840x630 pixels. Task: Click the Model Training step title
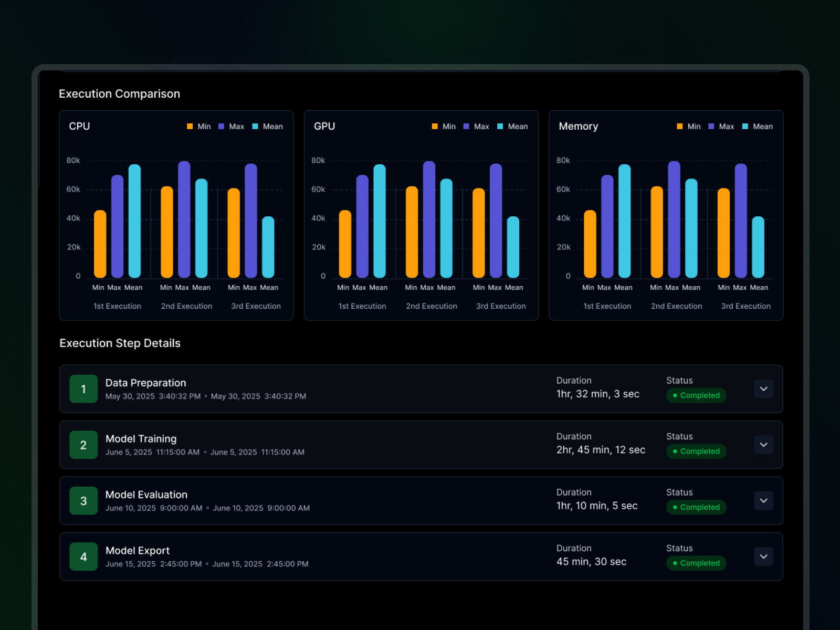click(141, 439)
